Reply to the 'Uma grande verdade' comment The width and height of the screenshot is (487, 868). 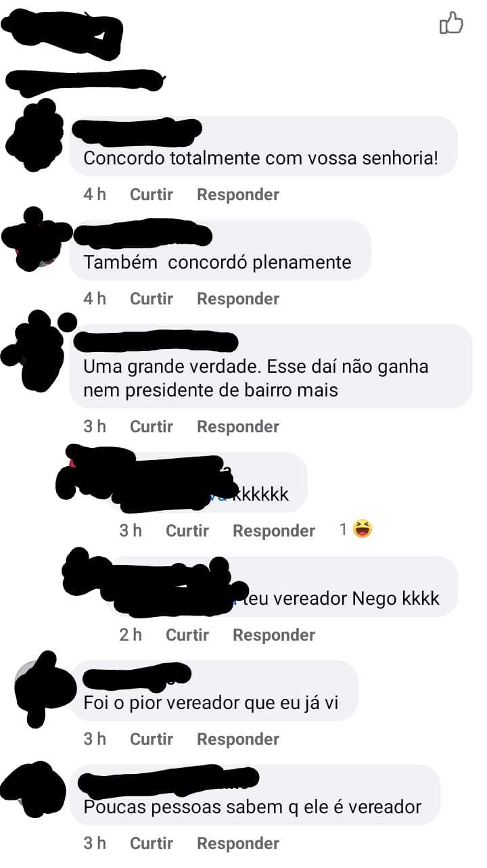[x=238, y=427]
